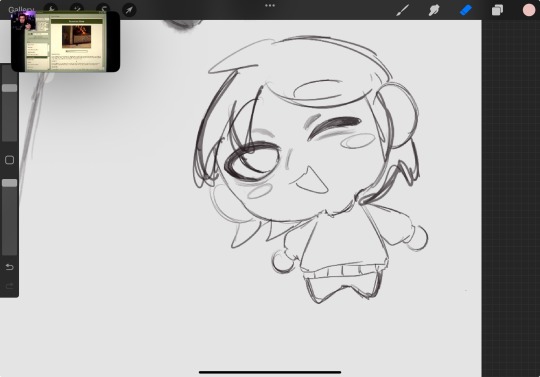Select the Paint brush tool
540x377 pixels.
pyautogui.click(x=402, y=10)
